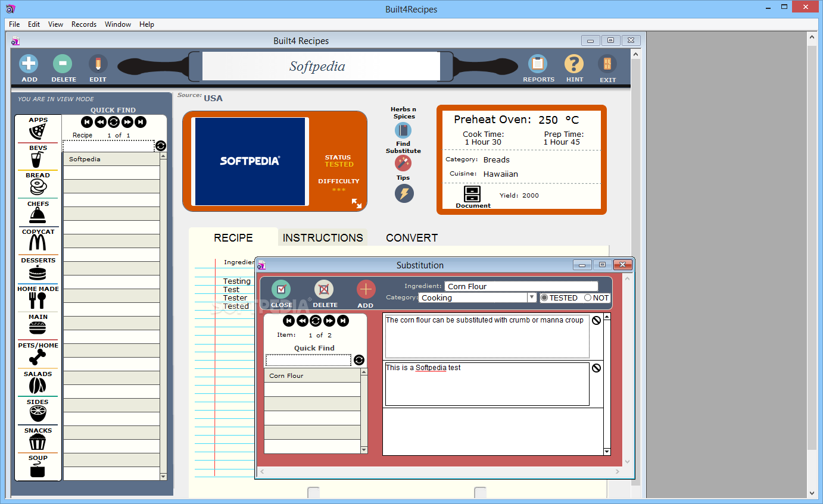This screenshot has width=823, height=504.
Task: Open the Help menu
Action: (x=146, y=24)
